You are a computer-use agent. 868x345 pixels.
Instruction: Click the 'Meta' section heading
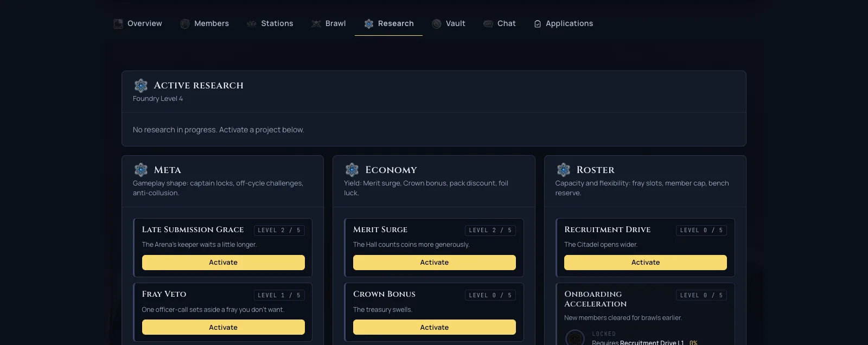(x=168, y=170)
